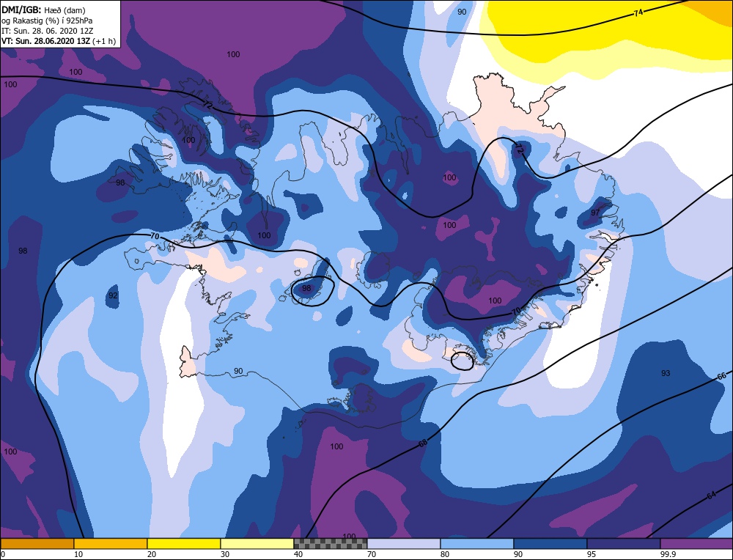Screen dimensions: 733x560
Task: Click the humidity value label 93
Action: (x=666, y=373)
